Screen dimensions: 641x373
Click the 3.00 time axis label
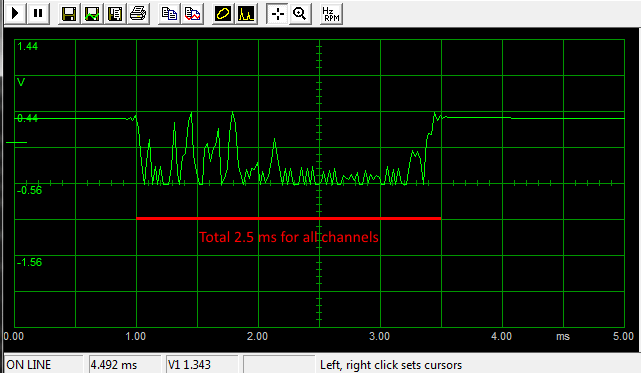pos(379,336)
